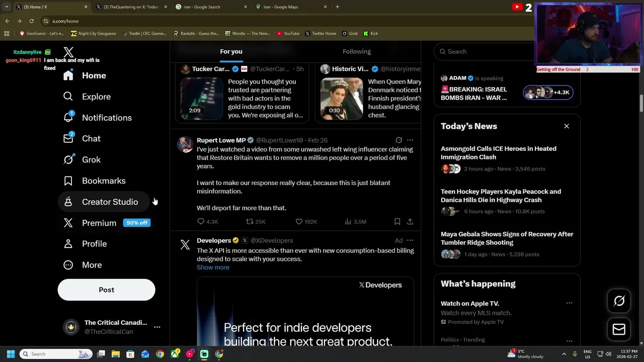Open Bookmarks in the sidebar
This screenshot has height=362, width=644.
point(94,181)
